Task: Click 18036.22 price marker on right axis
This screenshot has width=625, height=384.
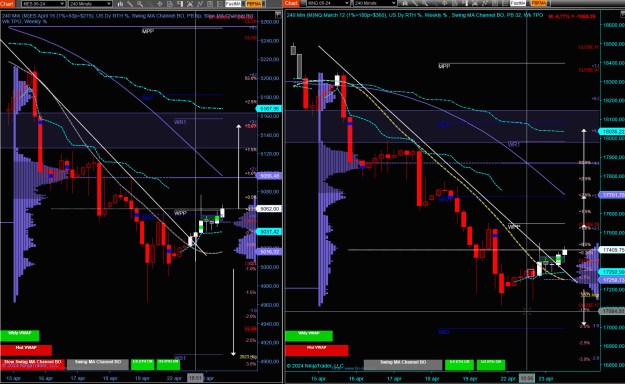Action: (612, 132)
